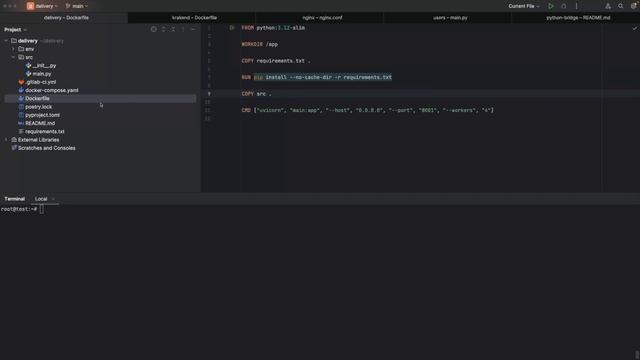Hide the Project panel with minimize icon
This screenshot has width=640, height=360.
[x=193, y=29]
